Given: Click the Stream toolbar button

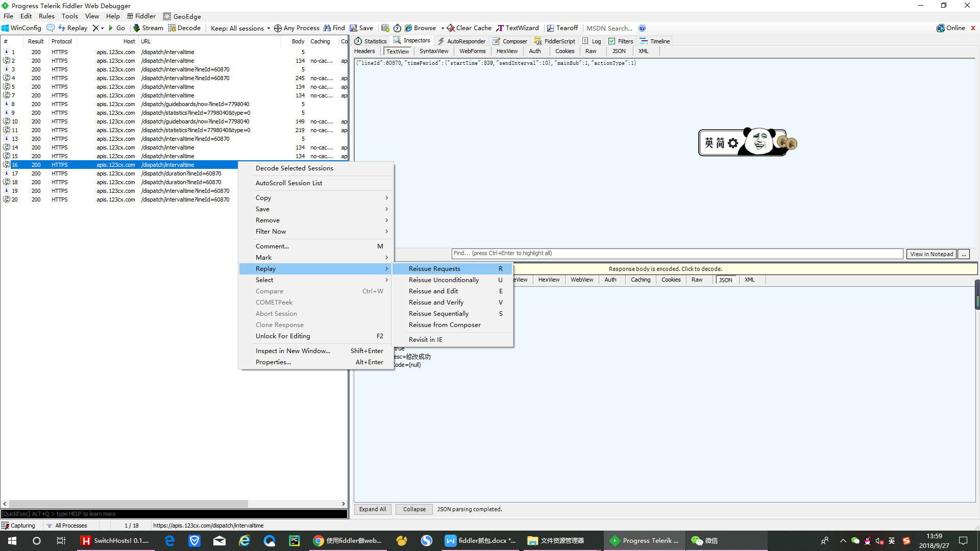Looking at the screenshot, I should 148,28.
